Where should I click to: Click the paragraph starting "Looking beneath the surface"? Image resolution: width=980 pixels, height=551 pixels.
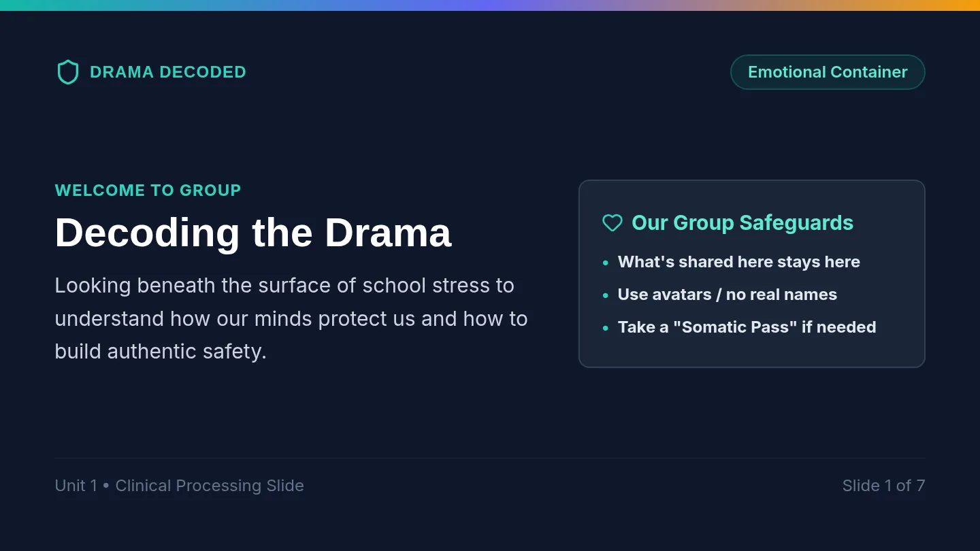[291, 318]
